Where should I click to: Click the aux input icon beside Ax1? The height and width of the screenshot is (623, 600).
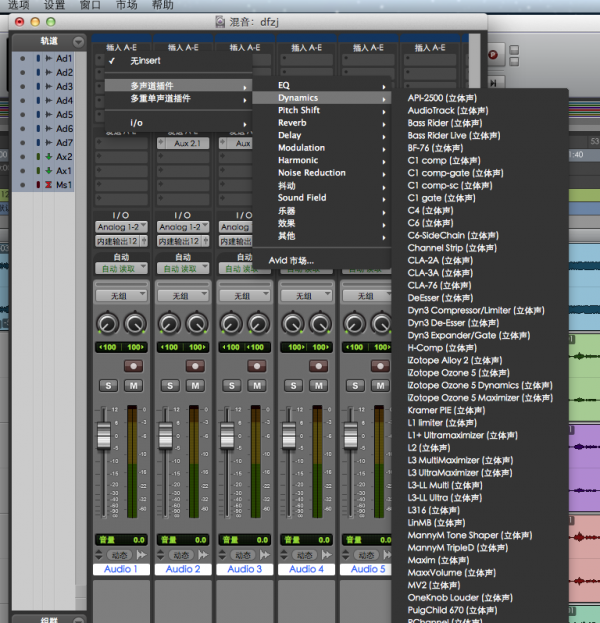click(x=48, y=170)
